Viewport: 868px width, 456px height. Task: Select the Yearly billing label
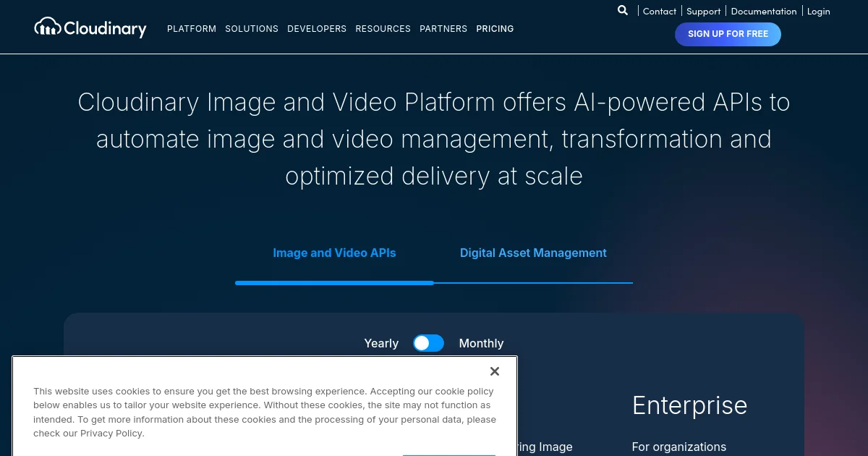[x=381, y=344]
